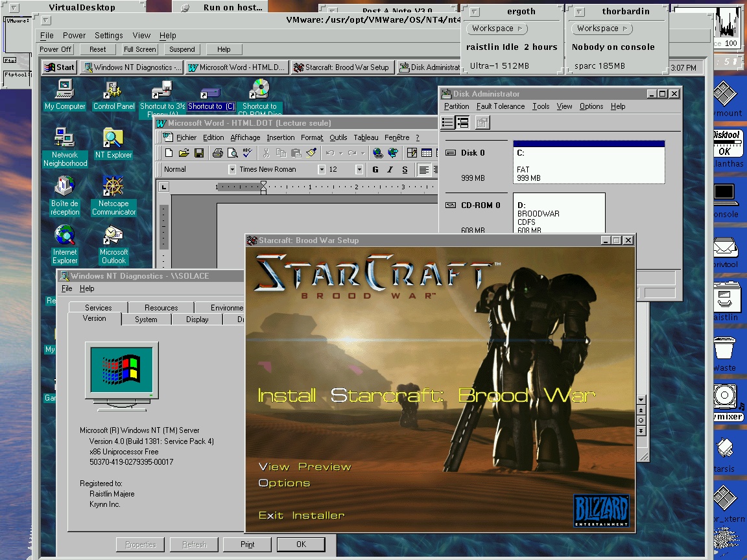The width and height of the screenshot is (747, 560).
Task: Open the Undo history dropdown arrow in Word
Action: (340, 153)
